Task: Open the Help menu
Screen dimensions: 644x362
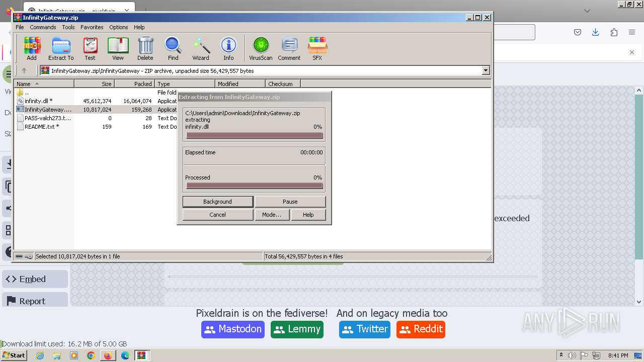Action: (x=139, y=27)
